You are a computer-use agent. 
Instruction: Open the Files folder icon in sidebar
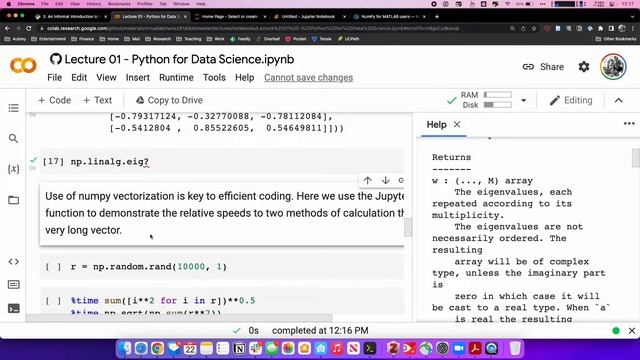coord(13,200)
